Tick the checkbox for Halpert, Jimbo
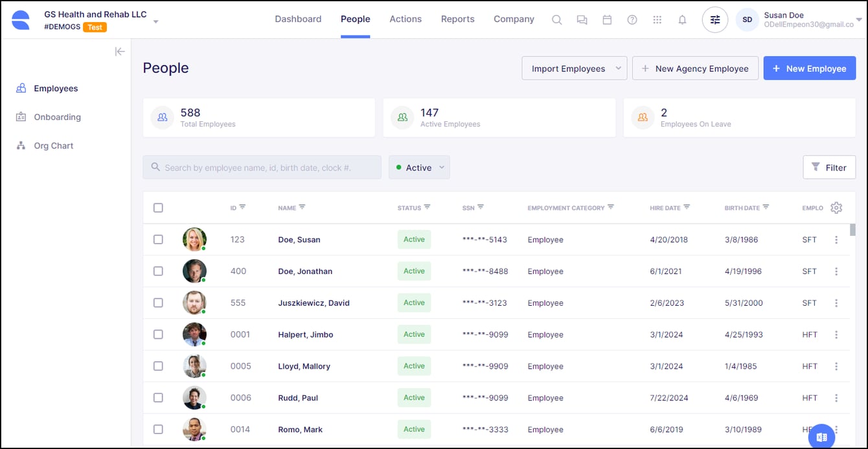Viewport: 868px width, 449px height. point(158,334)
